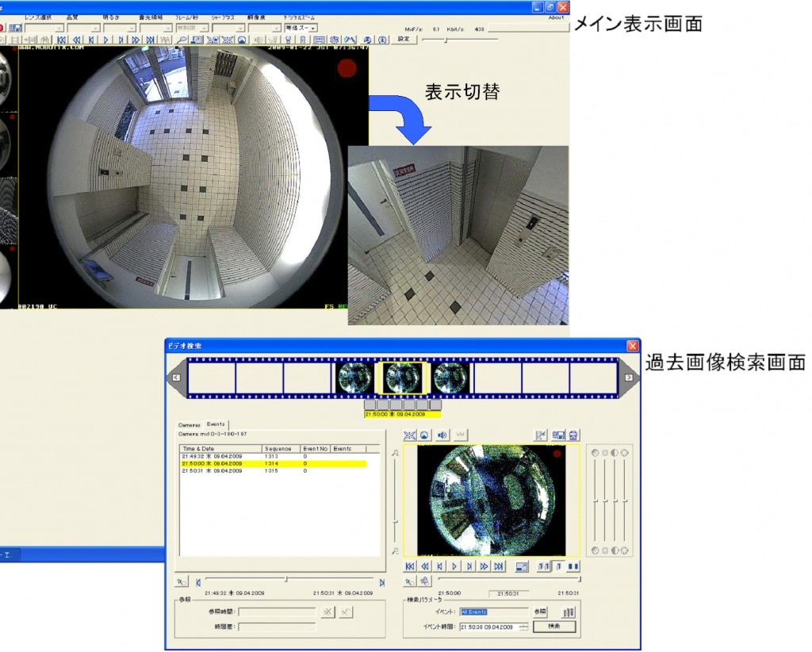
Task: Click the printer icon in the video search window
Action: 573,435
